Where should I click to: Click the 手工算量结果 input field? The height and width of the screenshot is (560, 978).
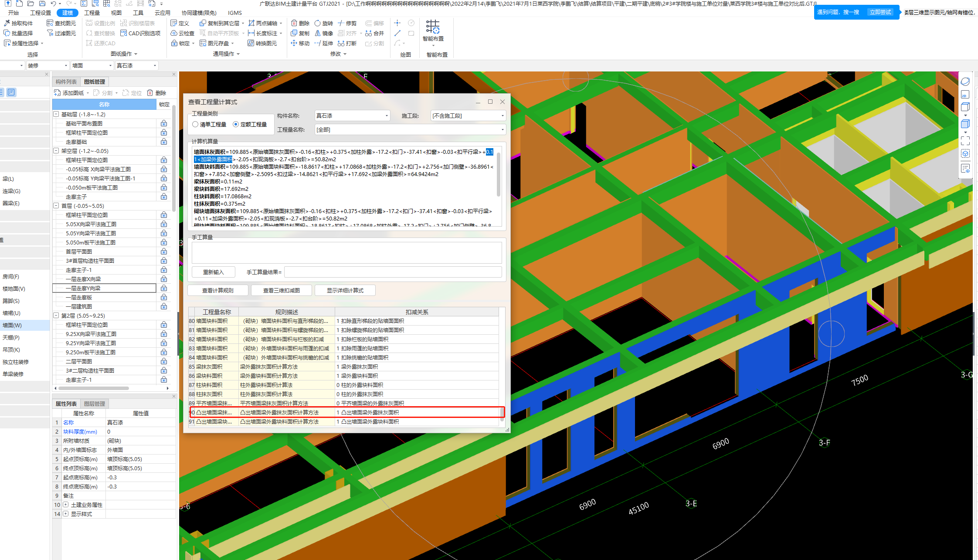pyautogui.click(x=393, y=272)
